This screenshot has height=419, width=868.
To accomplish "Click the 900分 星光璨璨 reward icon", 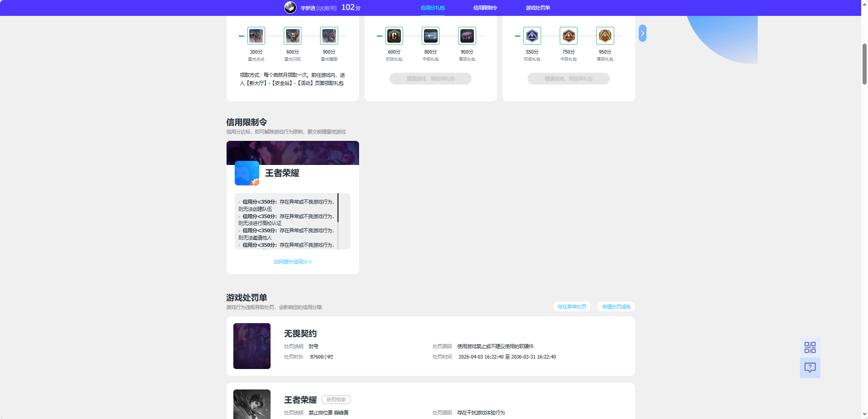I will (x=329, y=36).
